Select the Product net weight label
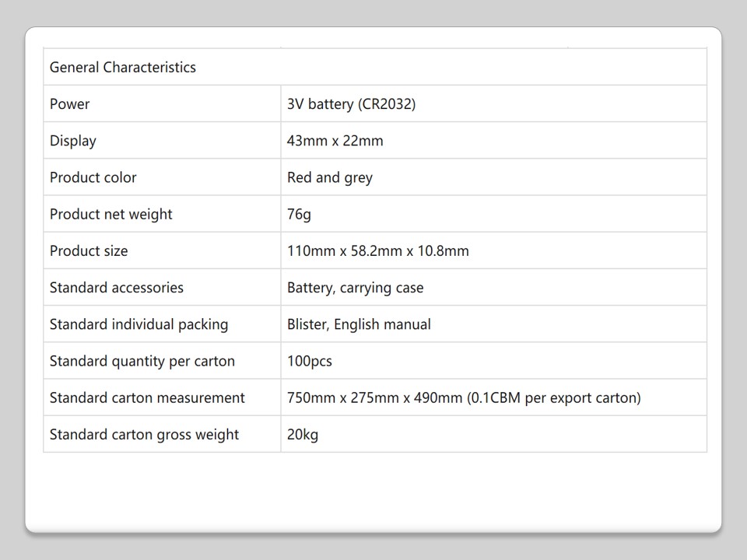This screenshot has height=560, width=747. [x=111, y=214]
